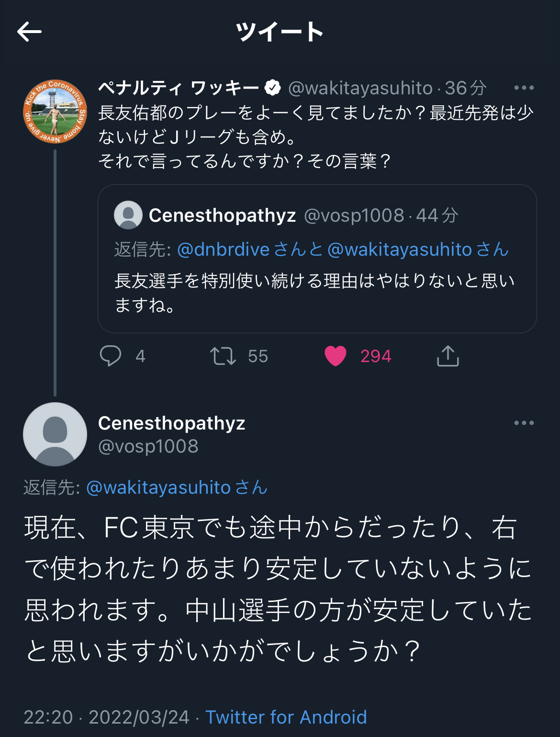Tap the share icon under the first tweet
The height and width of the screenshot is (737, 560).
pyautogui.click(x=448, y=356)
